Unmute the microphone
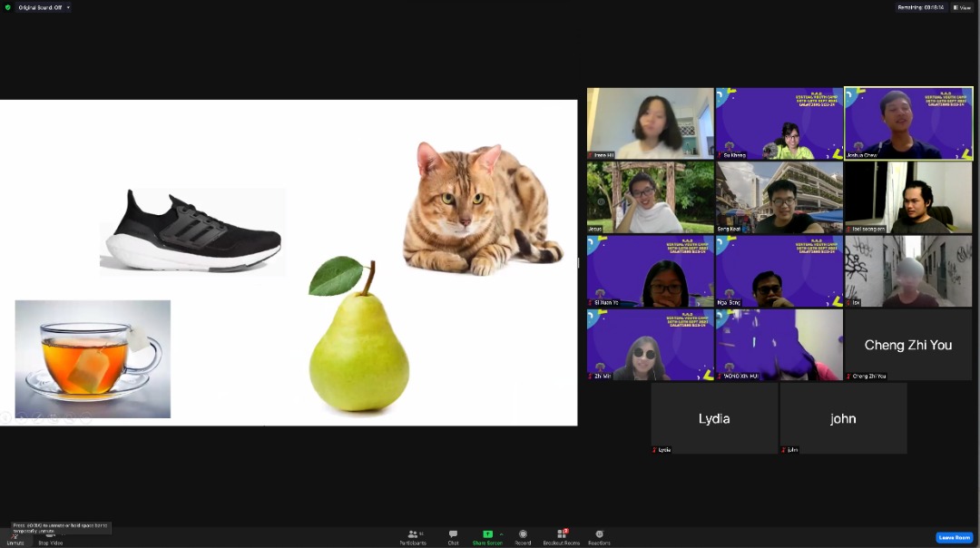 (15, 538)
